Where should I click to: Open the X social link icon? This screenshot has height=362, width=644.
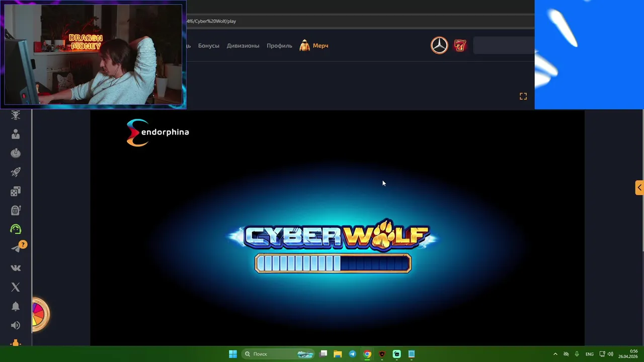pos(16,287)
